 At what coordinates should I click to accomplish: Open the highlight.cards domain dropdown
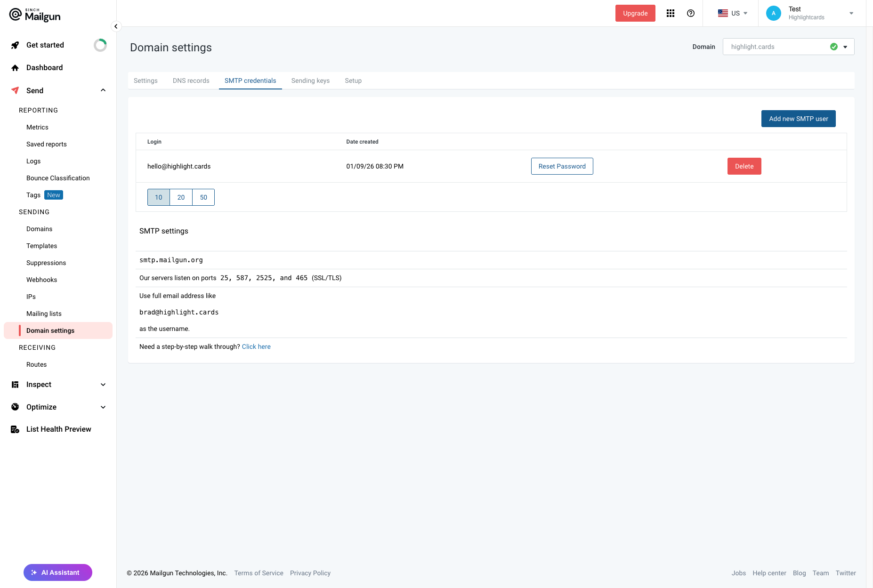coord(788,47)
